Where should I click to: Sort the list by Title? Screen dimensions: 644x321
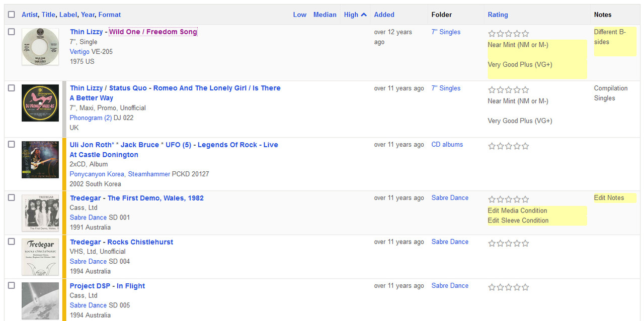pos(48,15)
